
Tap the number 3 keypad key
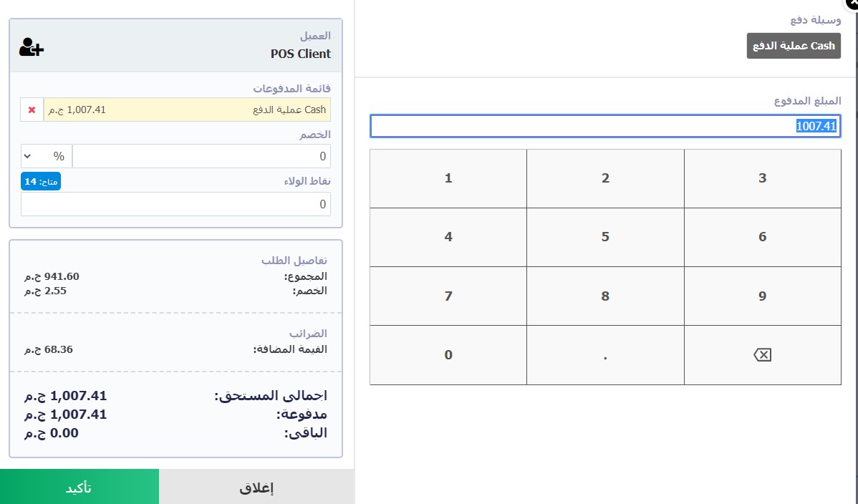tap(762, 178)
